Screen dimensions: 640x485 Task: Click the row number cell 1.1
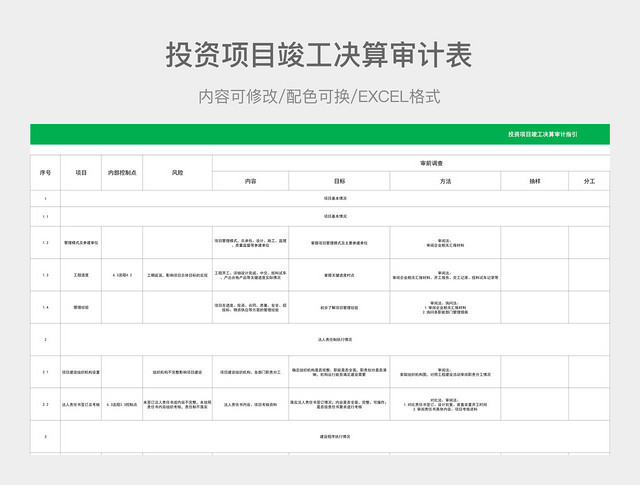coord(45,216)
